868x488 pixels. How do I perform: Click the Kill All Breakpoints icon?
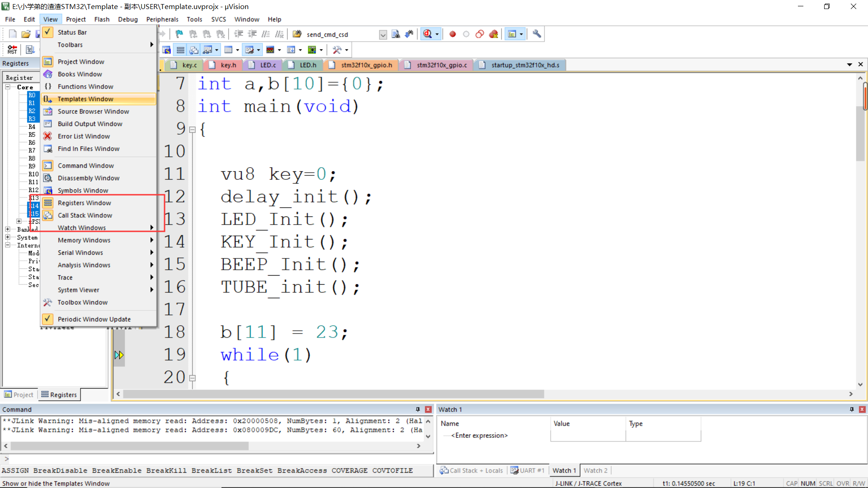point(494,34)
